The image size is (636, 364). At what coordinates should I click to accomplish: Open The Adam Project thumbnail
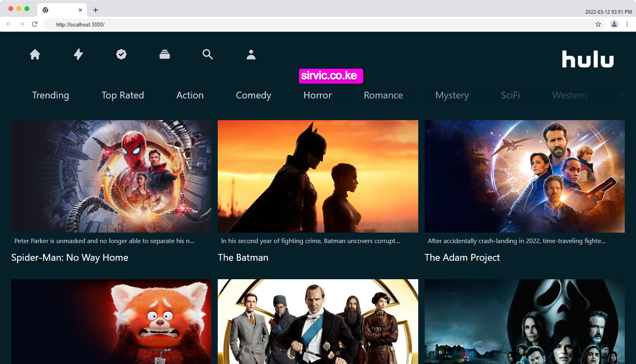point(525,176)
